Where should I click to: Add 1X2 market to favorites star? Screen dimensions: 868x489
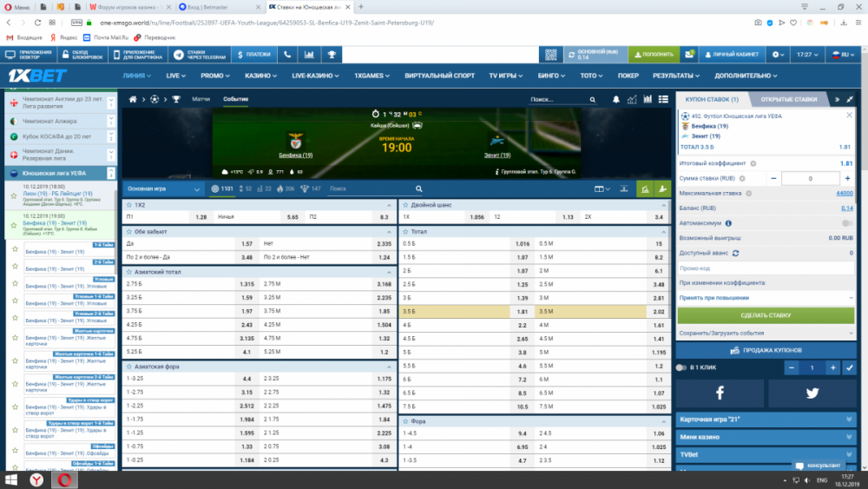tap(128, 205)
